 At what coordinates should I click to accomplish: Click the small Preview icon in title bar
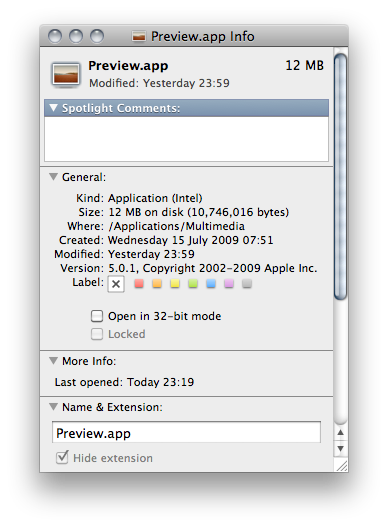tap(139, 36)
